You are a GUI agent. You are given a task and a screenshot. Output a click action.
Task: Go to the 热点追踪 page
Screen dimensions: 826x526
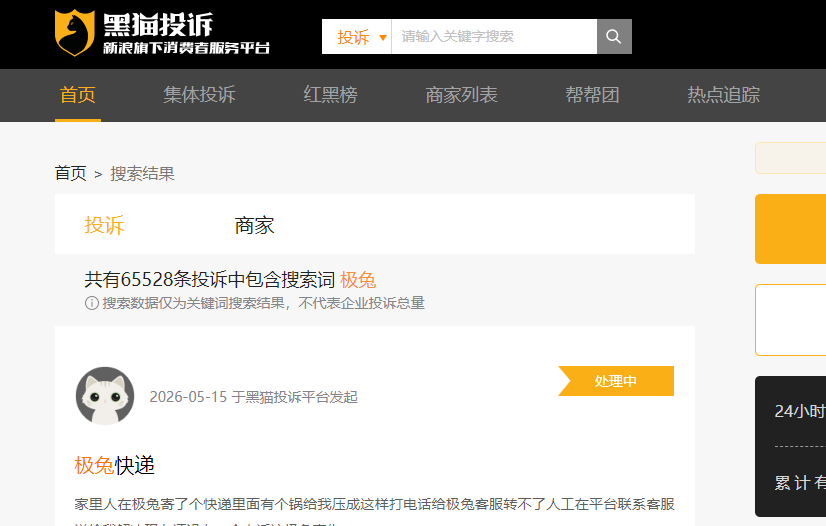click(723, 95)
